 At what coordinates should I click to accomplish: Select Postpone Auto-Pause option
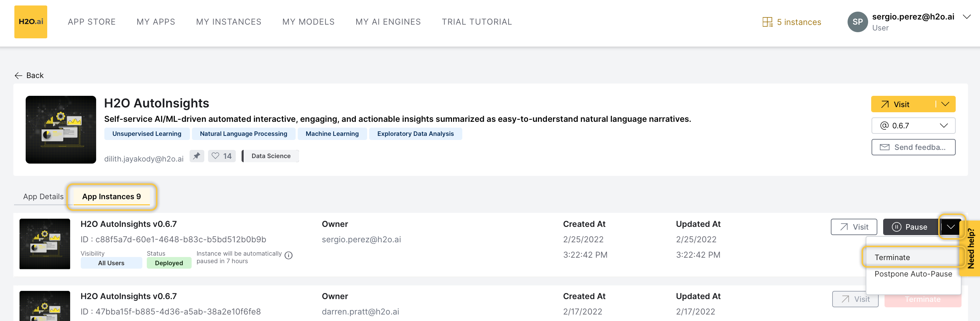pyautogui.click(x=913, y=274)
